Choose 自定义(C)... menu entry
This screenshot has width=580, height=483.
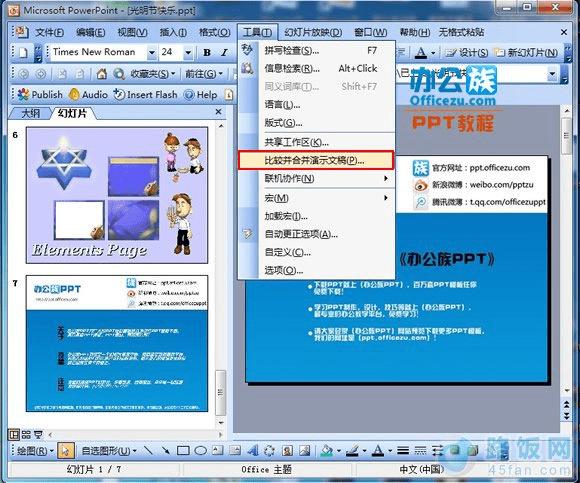pyautogui.click(x=317, y=252)
